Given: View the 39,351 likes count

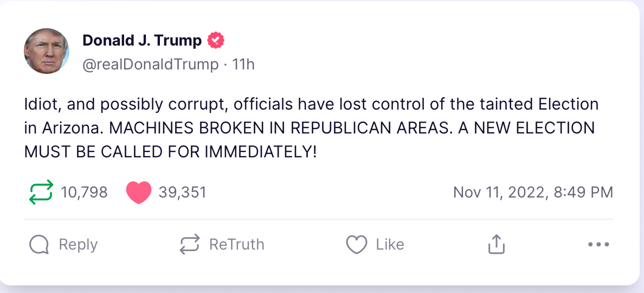Looking at the screenshot, I should 182,192.
